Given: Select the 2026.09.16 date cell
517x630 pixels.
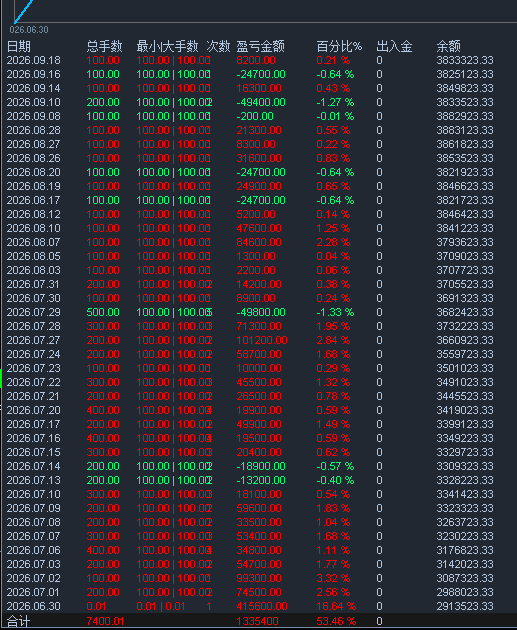Looking at the screenshot, I should click(33, 74).
